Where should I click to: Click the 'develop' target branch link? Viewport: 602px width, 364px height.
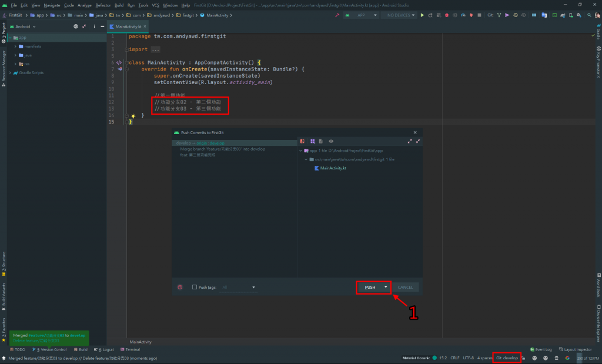217,143
